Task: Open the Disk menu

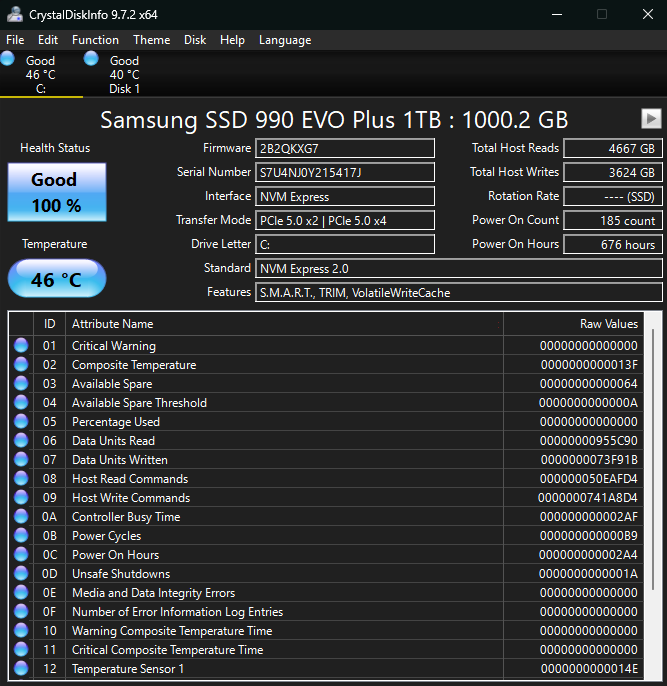Action: click(x=195, y=40)
